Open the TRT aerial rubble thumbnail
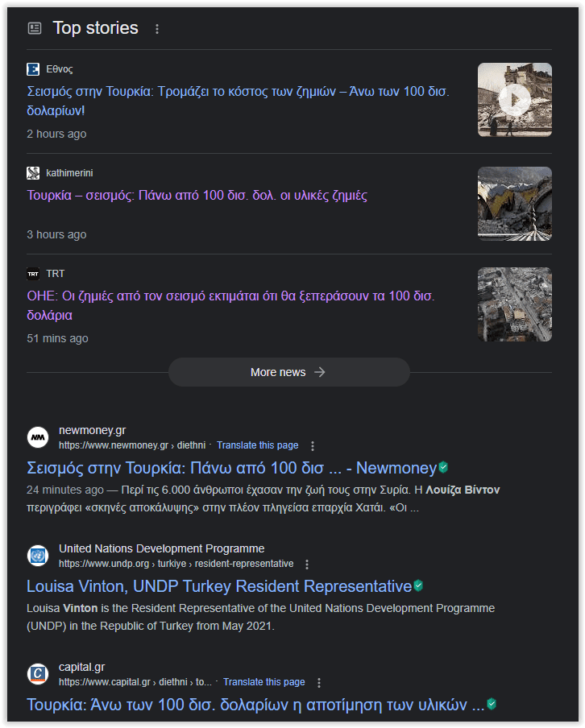Viewport: 585px width, 728px height. click(x=514, y=304)
